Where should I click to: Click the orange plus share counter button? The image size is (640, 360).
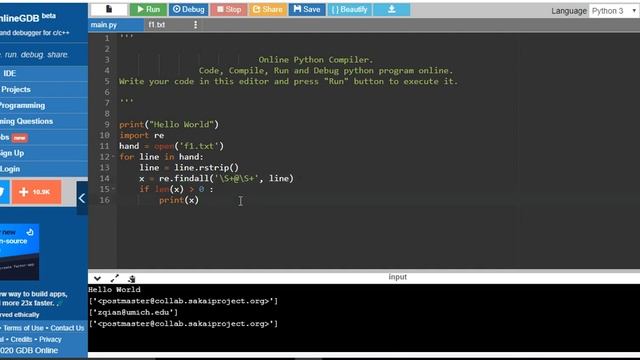36,192
